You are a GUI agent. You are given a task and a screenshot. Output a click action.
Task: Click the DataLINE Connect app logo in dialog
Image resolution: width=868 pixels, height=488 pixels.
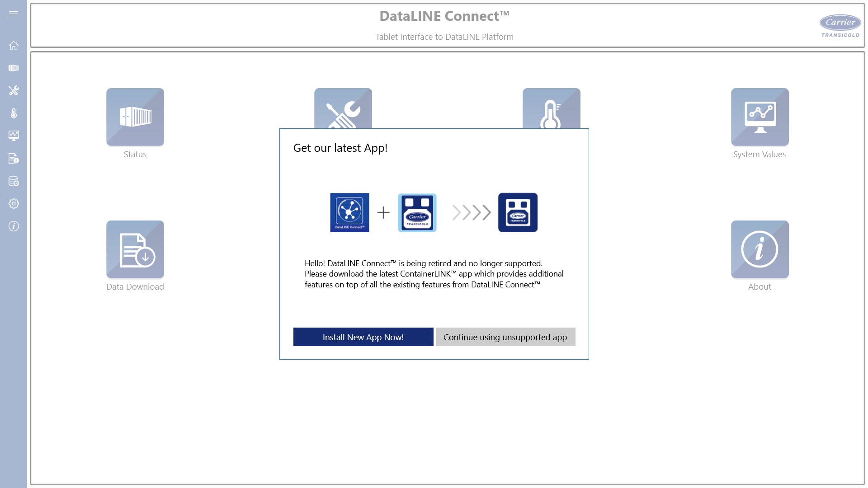(x=349, y=213)
